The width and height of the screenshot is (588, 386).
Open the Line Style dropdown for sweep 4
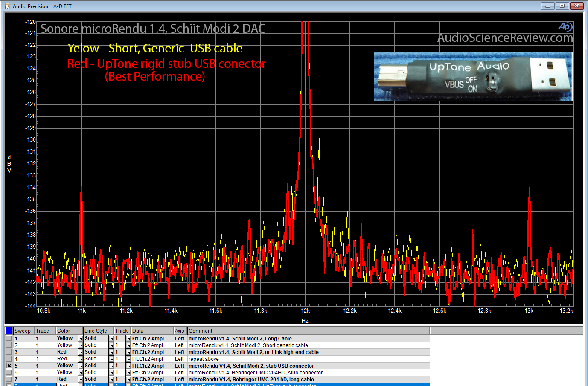coord(111,359)
